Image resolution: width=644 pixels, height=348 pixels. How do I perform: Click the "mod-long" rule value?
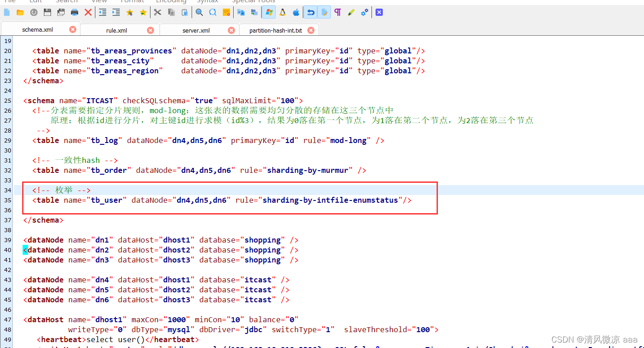[348, 140]
